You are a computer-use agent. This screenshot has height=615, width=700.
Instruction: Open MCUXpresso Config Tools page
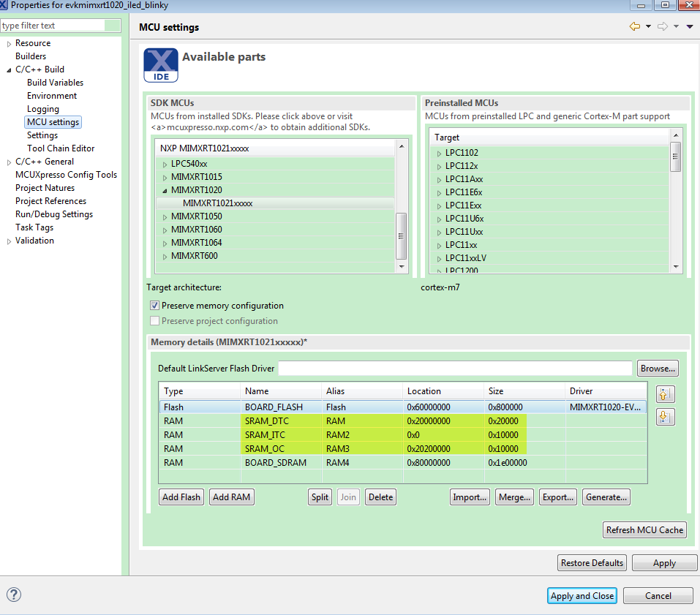click(x=66, y=175)
